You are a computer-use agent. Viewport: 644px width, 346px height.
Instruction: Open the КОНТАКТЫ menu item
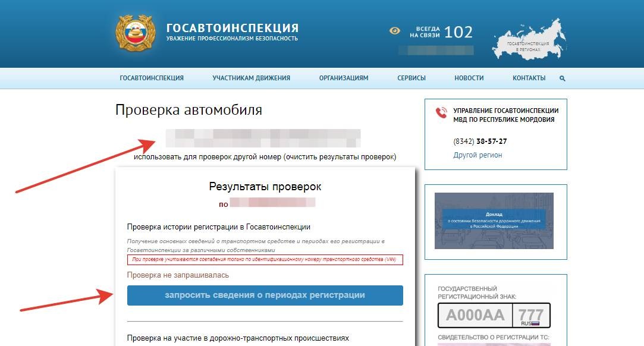529,78
